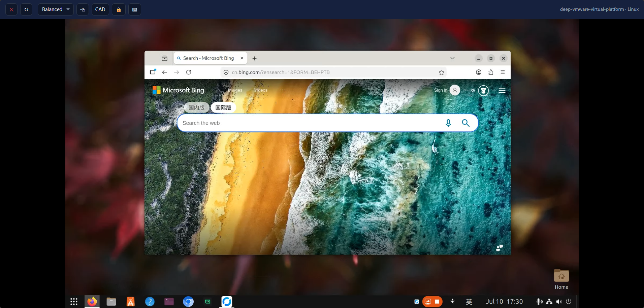Click the reconnect refresh icon in the remote toolbar
Viewport: 644px width, 308px height.
click(x=26, y=9)
